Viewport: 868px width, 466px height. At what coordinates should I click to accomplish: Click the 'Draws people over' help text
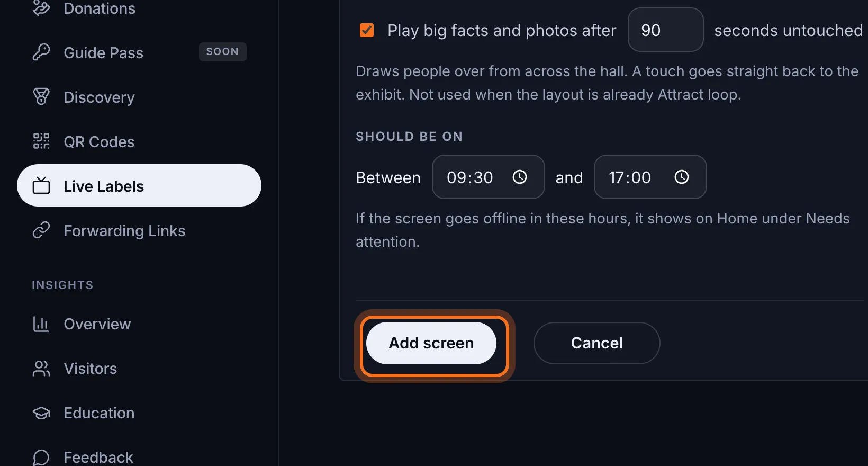tap(607, 83)
